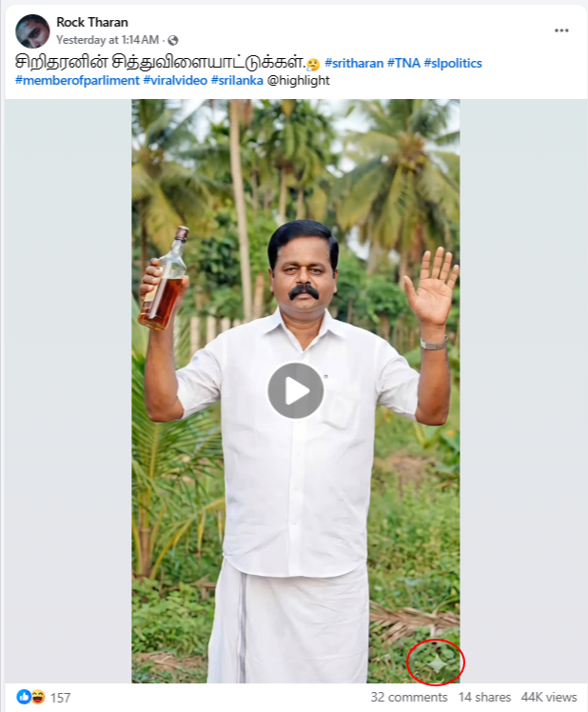The image size is (588, 712).
Task: Open Rock Tharan profile name link
Action: click(x=92, y=22)
